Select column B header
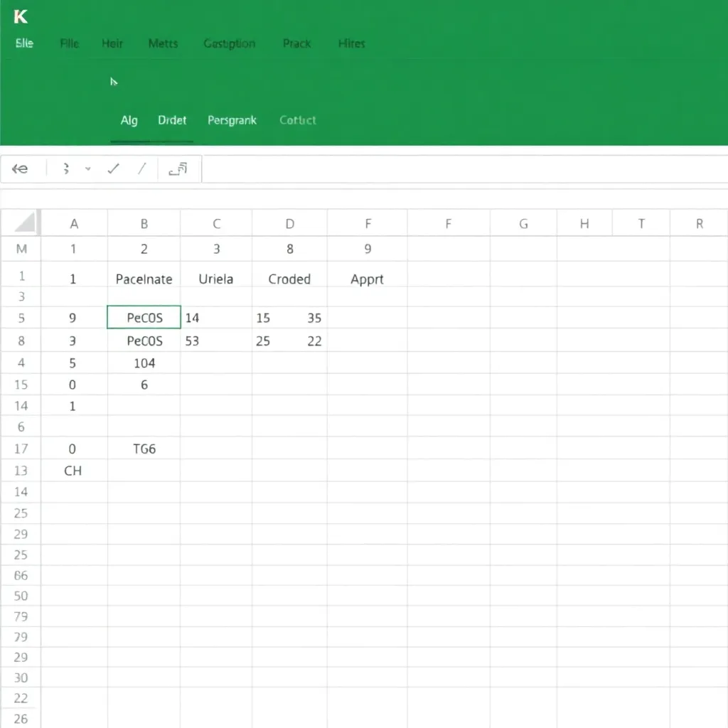The image size is (728, 728). 144,223
